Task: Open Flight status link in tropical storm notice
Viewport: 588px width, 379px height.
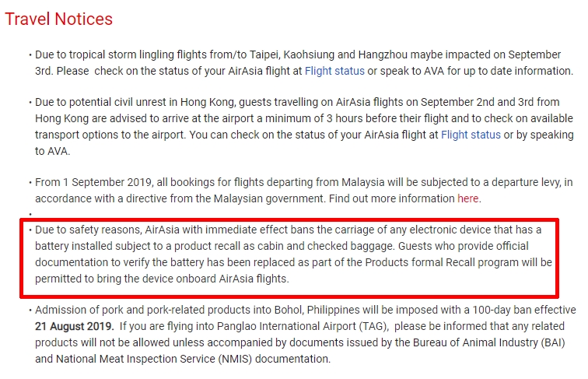Action: pyautogui.click(x=334, y=71)
